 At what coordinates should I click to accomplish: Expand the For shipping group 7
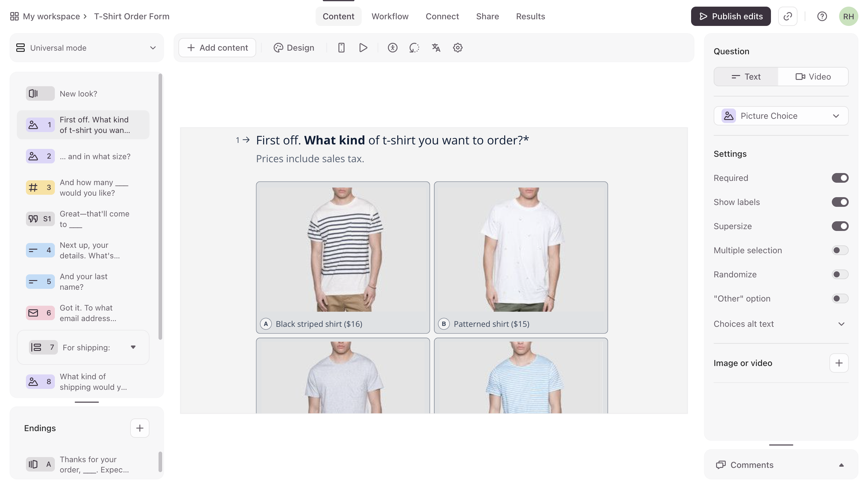133,347
